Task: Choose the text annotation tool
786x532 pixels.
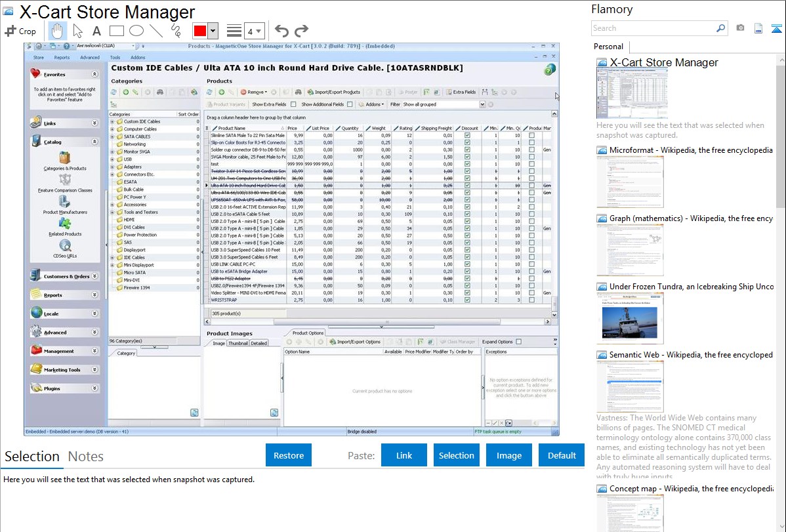Action: 96,31
